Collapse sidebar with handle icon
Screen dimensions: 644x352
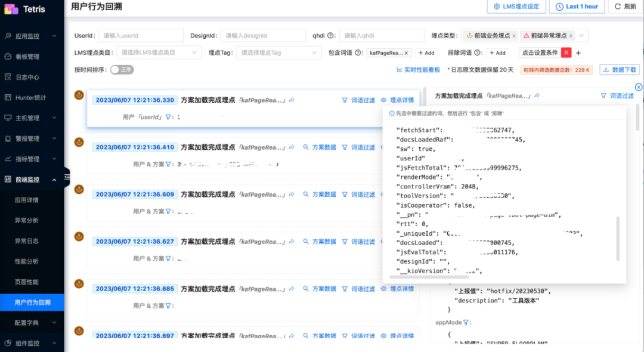pyautogui.click(x=67, y=177)
